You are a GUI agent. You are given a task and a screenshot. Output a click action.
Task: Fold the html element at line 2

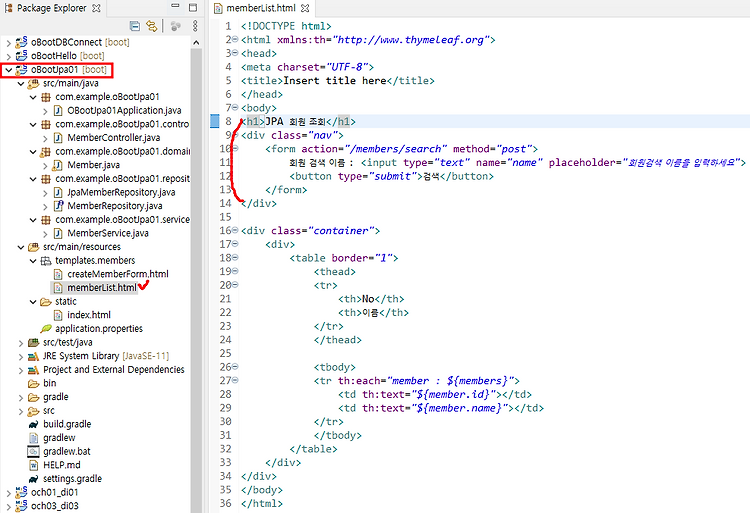click(x=235, y=39)
